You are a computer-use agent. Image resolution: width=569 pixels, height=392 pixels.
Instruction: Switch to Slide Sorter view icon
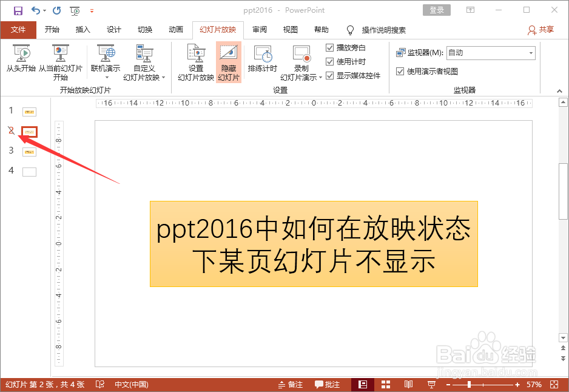click(386, 385)
